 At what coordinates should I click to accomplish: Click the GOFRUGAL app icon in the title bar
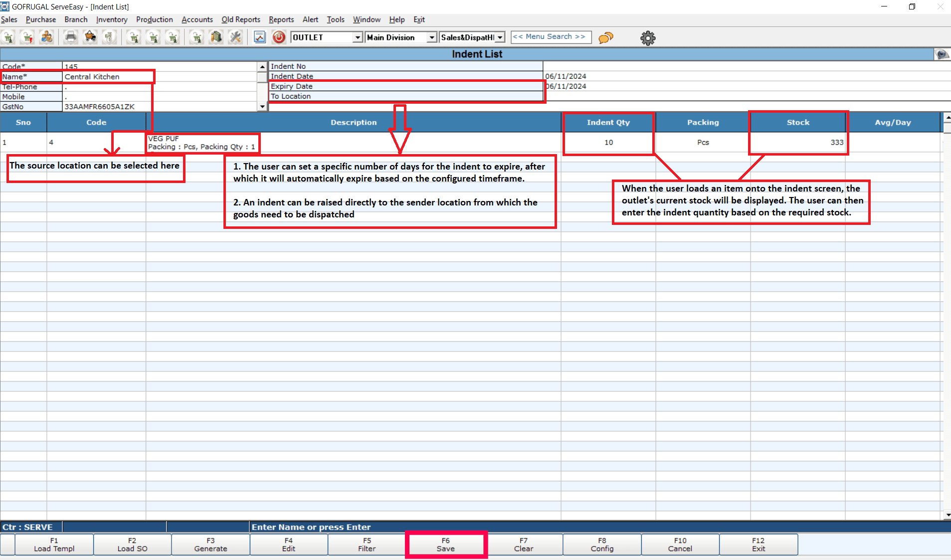point(5,6)
